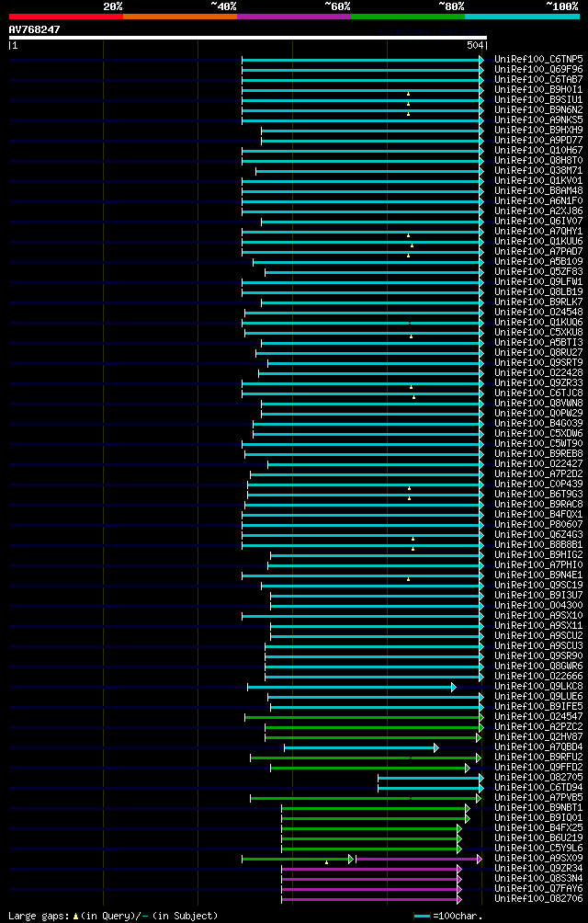The height and width of the screenshot is (923, 588).
Task: Select the UniRef100_A7P2D2 label
Action: (538, 475)
